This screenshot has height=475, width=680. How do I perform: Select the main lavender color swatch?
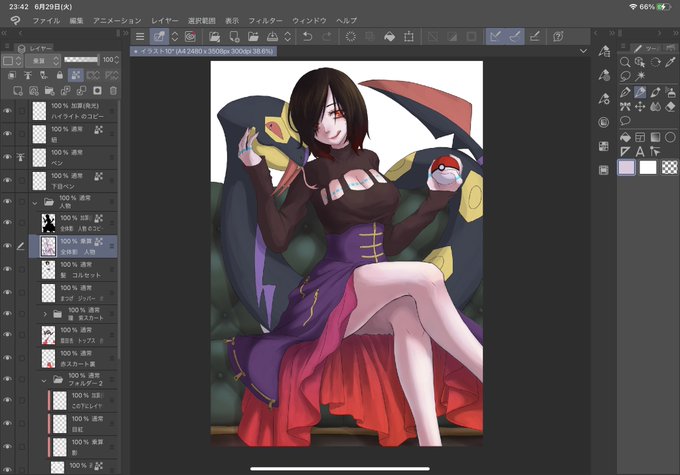click(626, 167)
